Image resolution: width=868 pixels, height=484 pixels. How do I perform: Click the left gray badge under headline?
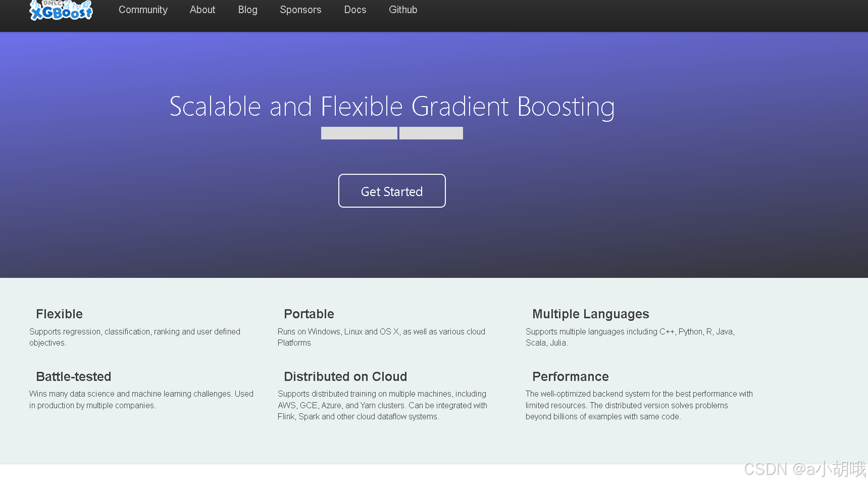click(x=359, y=133)
